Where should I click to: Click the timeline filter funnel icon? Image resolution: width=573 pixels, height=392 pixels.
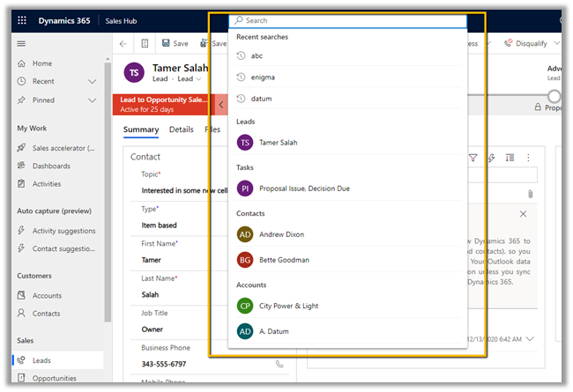pyautogui.click(x=473, y=158)
